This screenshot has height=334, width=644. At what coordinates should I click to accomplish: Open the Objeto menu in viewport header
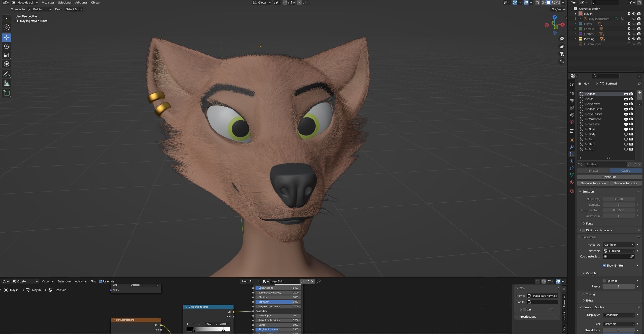point(95,3)
